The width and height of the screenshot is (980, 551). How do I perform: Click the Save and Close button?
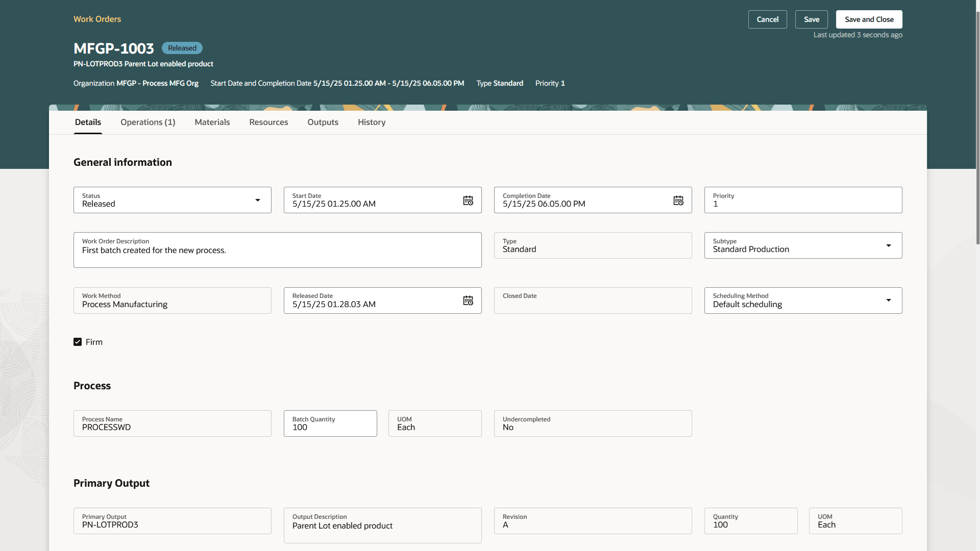[x=869, y=19]
